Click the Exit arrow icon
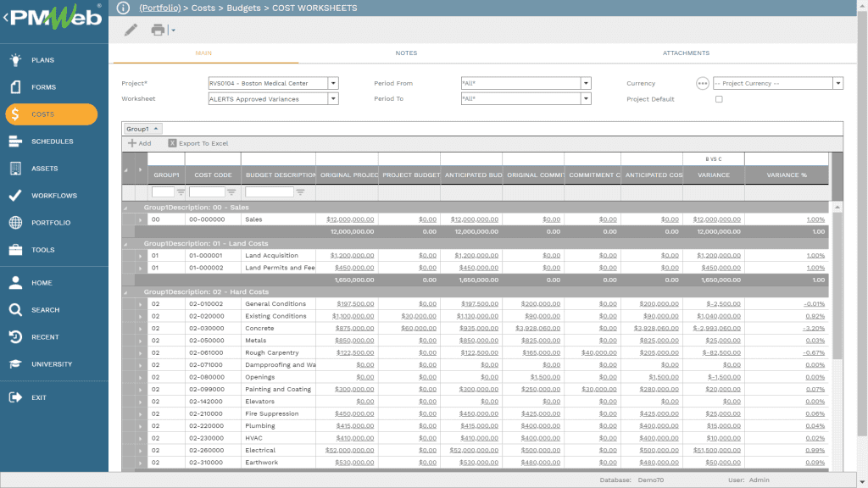 coord(15,397)
